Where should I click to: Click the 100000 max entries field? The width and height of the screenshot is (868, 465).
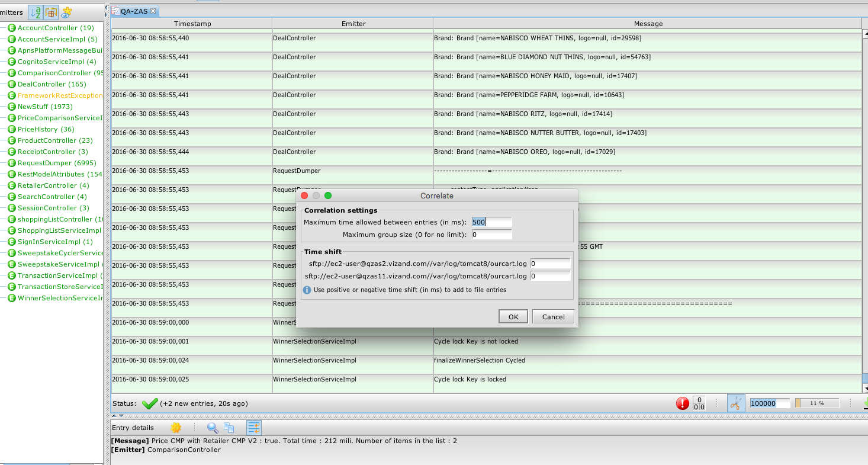click(770, 403)
